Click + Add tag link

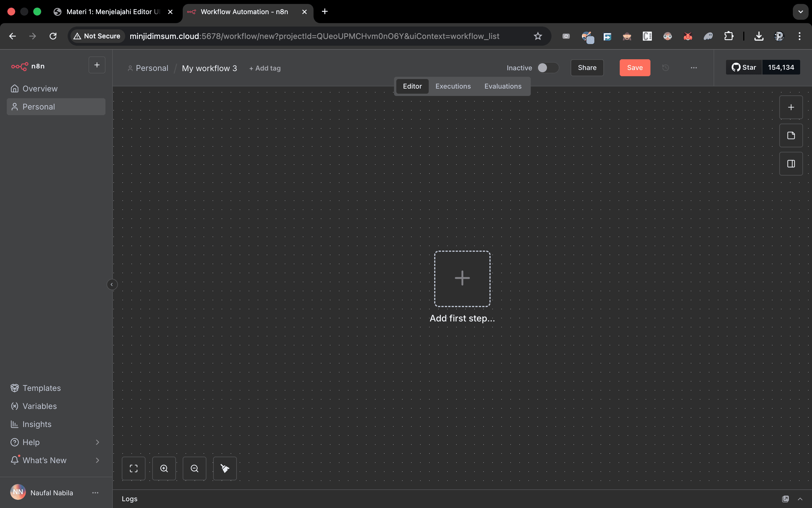(265, 68)
